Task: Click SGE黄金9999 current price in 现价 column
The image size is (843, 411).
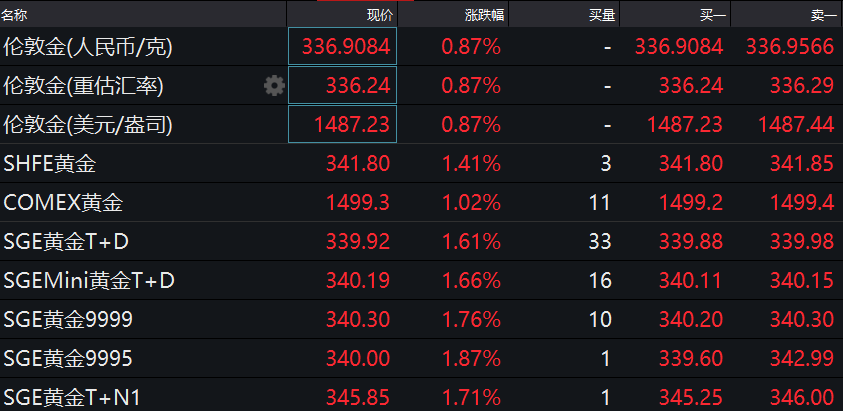Action: (x=358, y=320)
